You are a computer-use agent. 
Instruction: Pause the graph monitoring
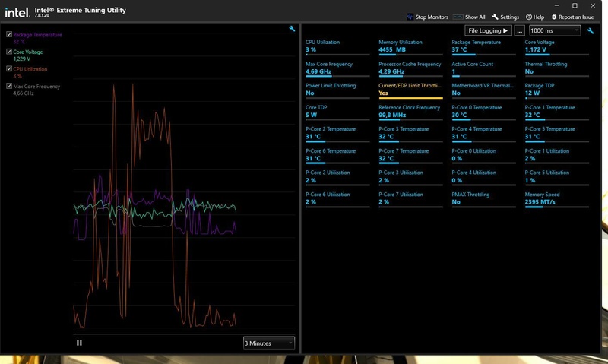click(79, 343)
